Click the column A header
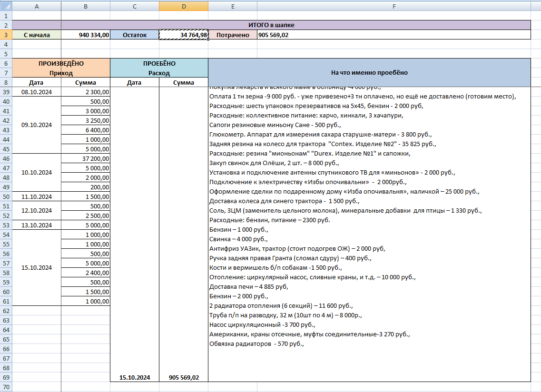 (x=37, y=6)
